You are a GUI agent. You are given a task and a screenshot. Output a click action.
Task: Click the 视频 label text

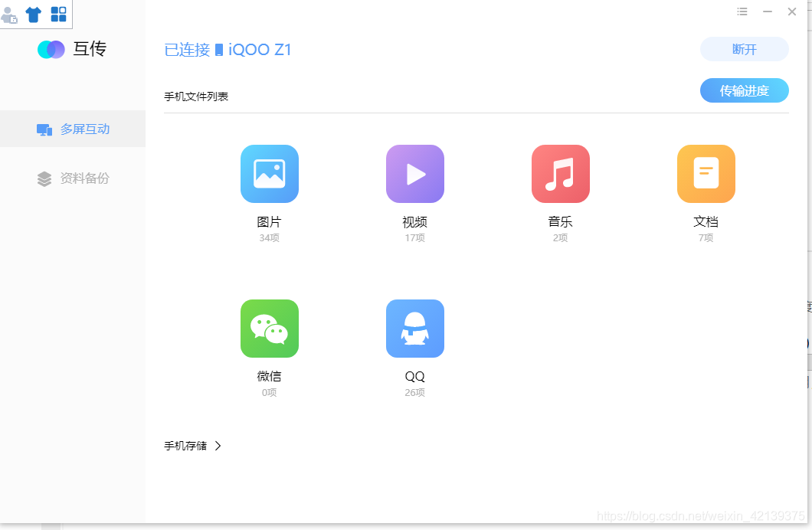(414, 222)
